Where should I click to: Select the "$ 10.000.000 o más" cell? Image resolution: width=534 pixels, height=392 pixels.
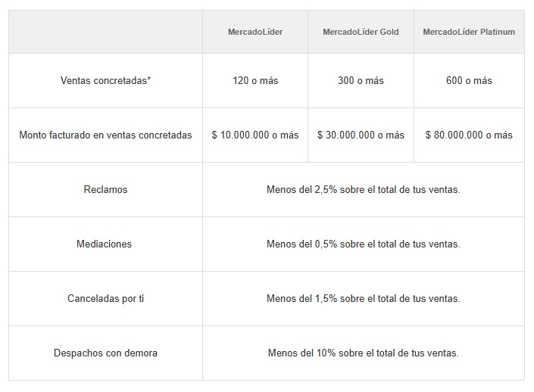point(255,135)
